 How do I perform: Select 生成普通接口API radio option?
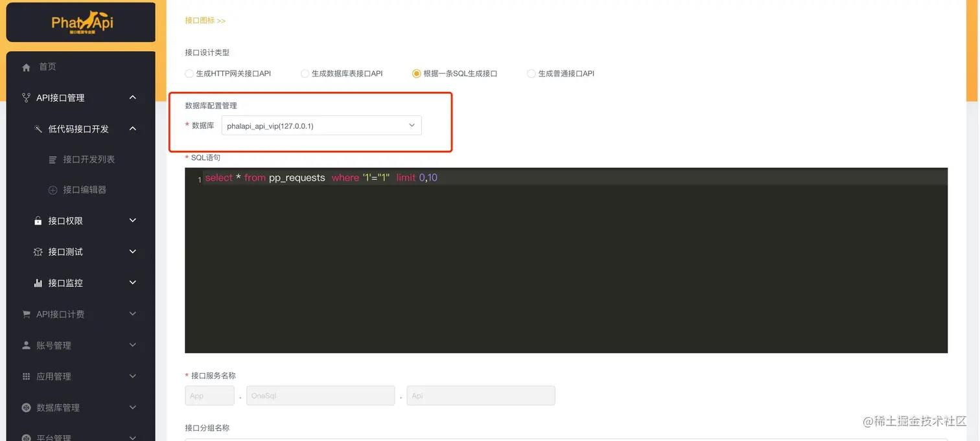pyautogui.click(x=531, y=74)
